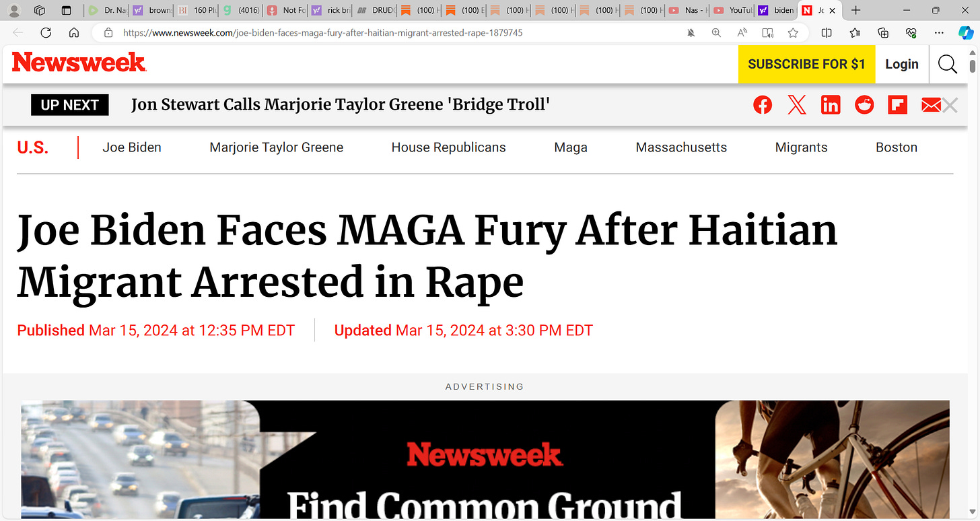The height and width of the screenshot is (521, 980).
Task: Start the Read aloud icon
Action: (742, 32)
